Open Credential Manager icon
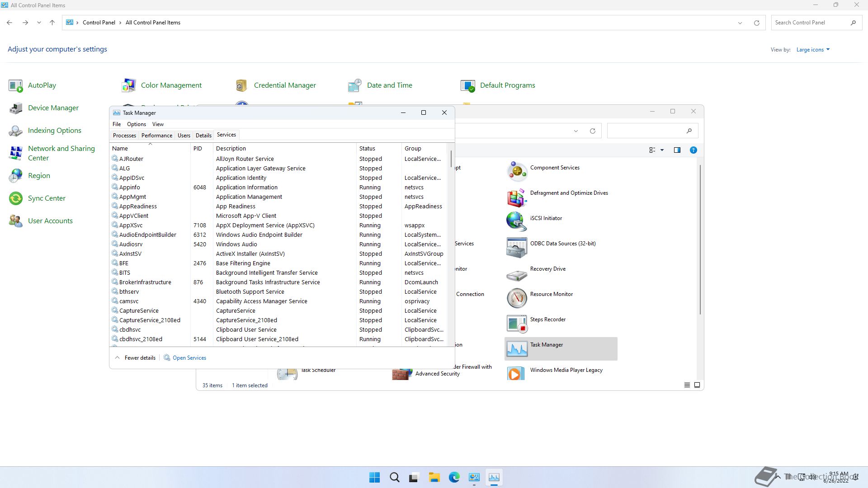Viewport: 868px width, 488px height. pyautogui.click(x=242, y=85)
